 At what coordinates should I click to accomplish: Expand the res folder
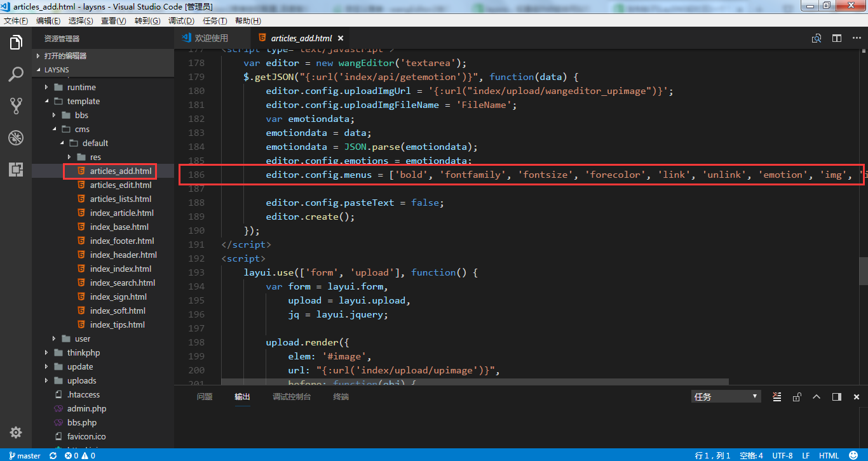(x=95, y=157)
